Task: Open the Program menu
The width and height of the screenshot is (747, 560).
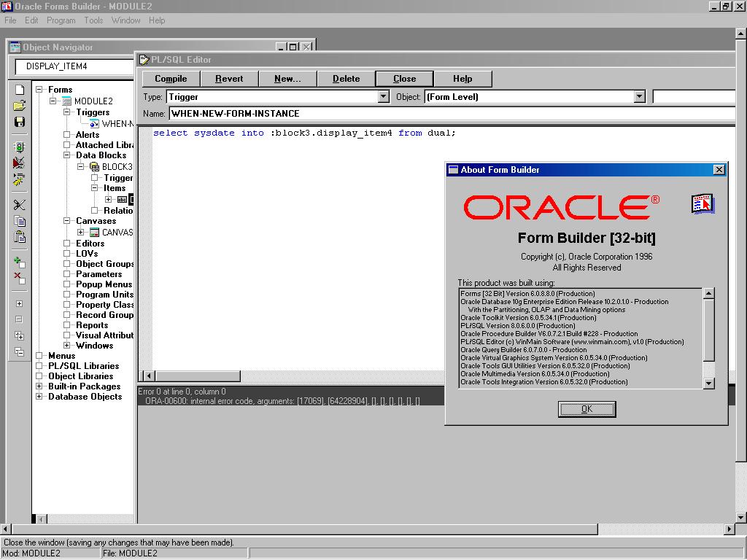Action: (x=61, y=20)
